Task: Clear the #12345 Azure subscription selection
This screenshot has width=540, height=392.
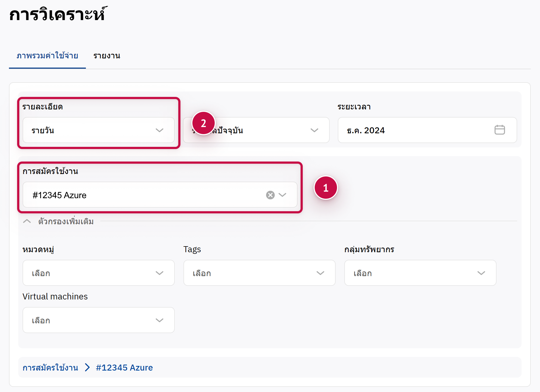Action: click(x=270, y=195)
